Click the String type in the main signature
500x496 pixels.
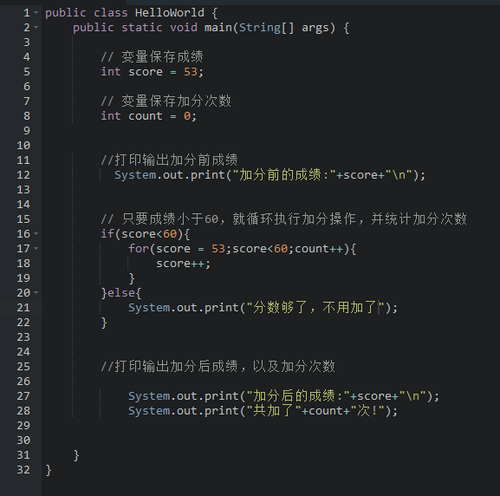coord(260,27)
